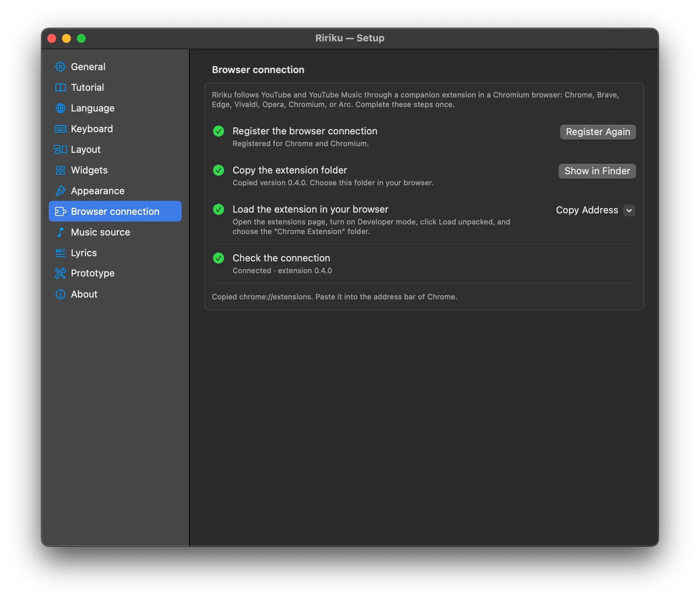Click green checkmark beside Copy the extension folder
This screenshot has height=601, width=700.
219,170
